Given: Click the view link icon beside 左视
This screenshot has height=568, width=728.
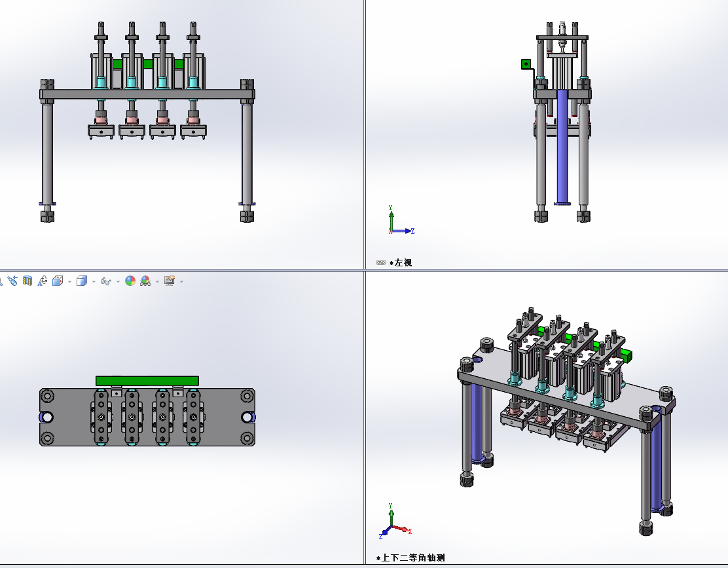Looking at the screenshot, I should tap(381, 262).
